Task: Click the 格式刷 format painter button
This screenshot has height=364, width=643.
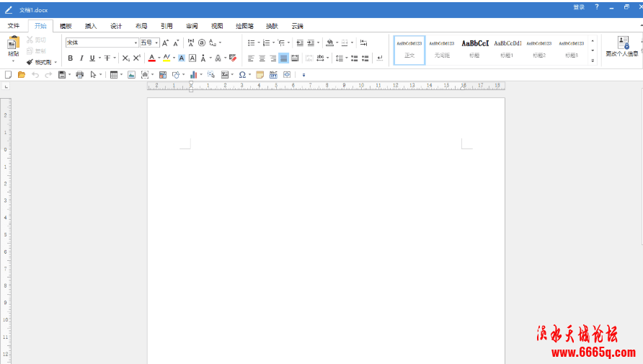Action: point(39,62)
